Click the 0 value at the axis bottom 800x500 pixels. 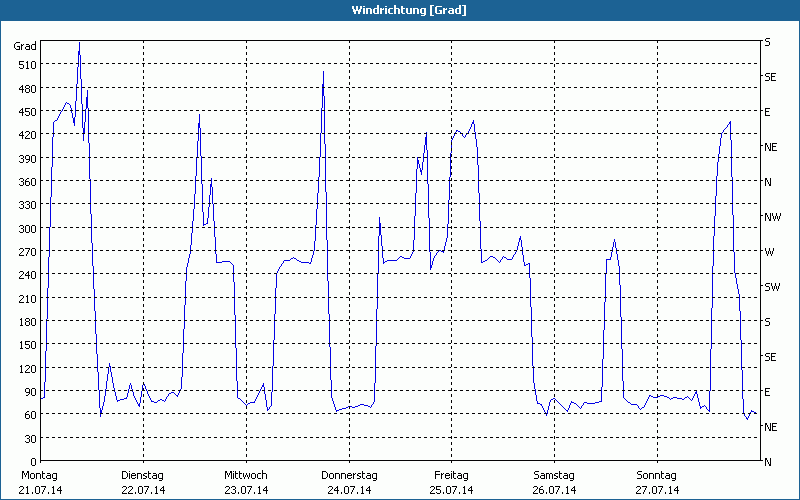(x=33, y=462)
